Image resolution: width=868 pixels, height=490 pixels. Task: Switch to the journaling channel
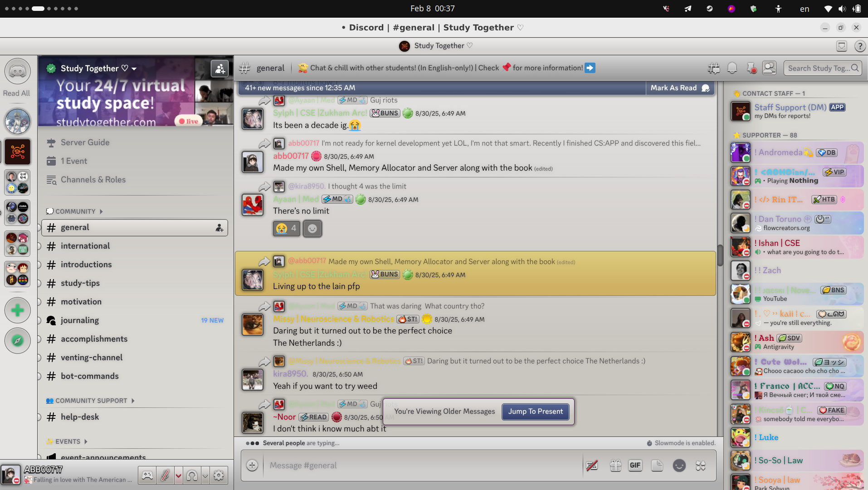pyautogui.click(x=80, y=320)
